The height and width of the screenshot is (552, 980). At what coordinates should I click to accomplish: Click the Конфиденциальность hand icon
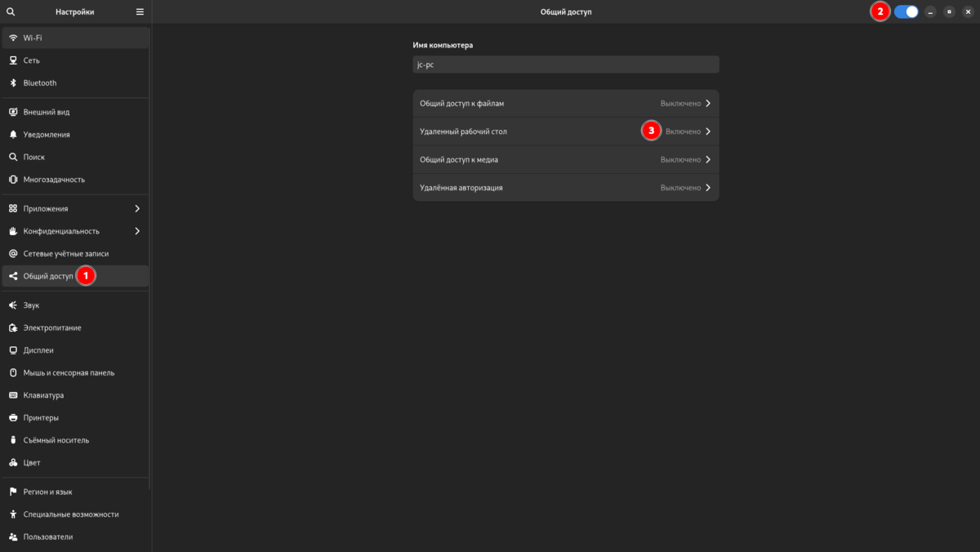[13, 231]
